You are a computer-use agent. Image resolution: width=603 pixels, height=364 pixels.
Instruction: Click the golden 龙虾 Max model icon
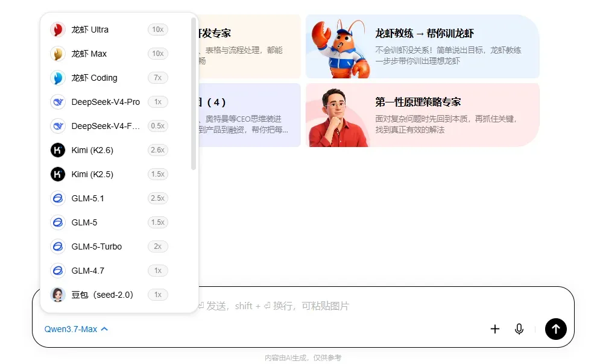click(x=58, y=54)
